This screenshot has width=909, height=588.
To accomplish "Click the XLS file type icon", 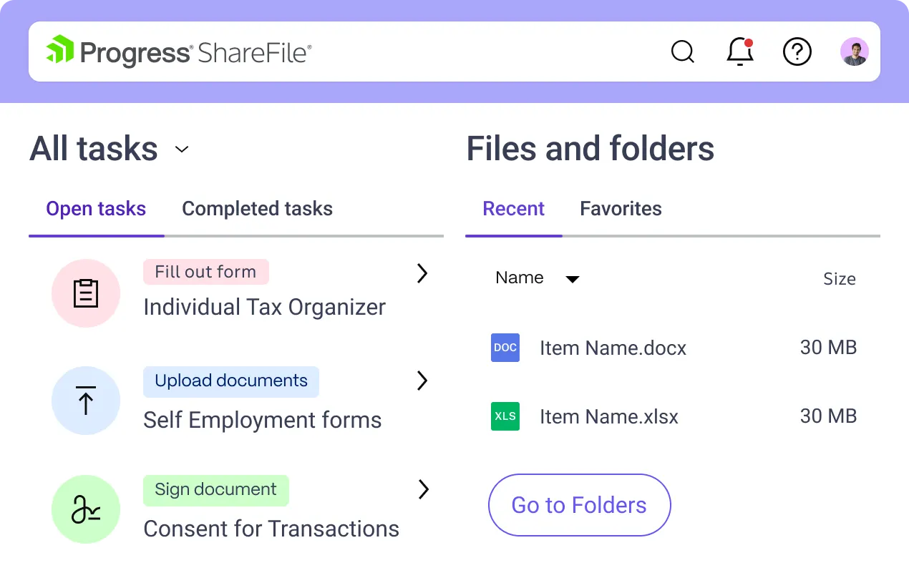I will coord(505,416).
